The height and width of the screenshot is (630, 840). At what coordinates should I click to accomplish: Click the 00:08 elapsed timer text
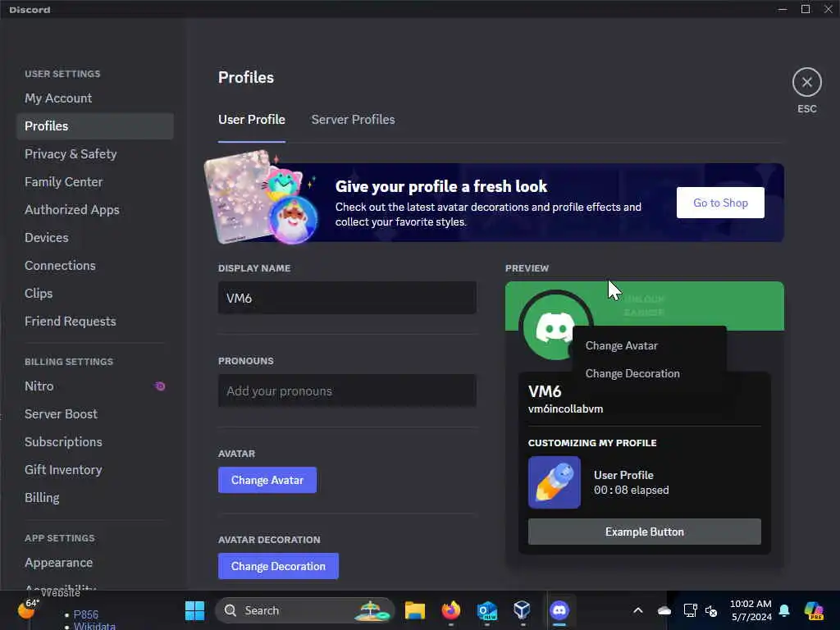click(x=631, y=491)
